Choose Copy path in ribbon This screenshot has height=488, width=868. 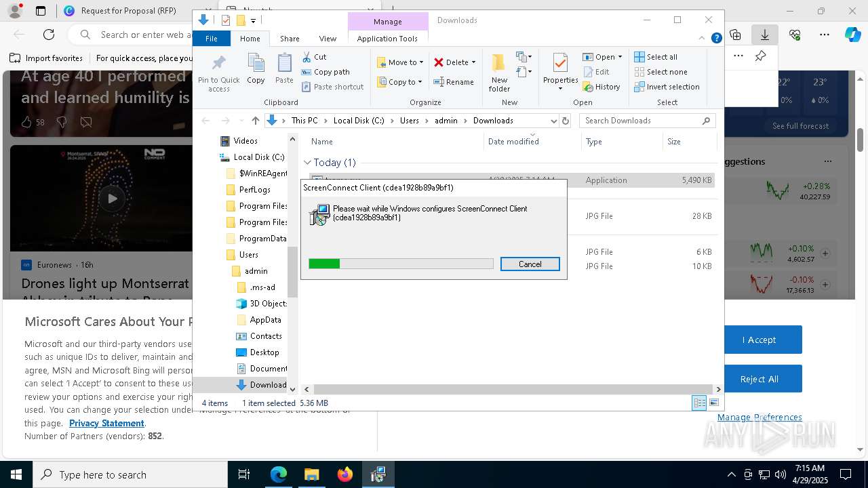(x=325, y=72)
